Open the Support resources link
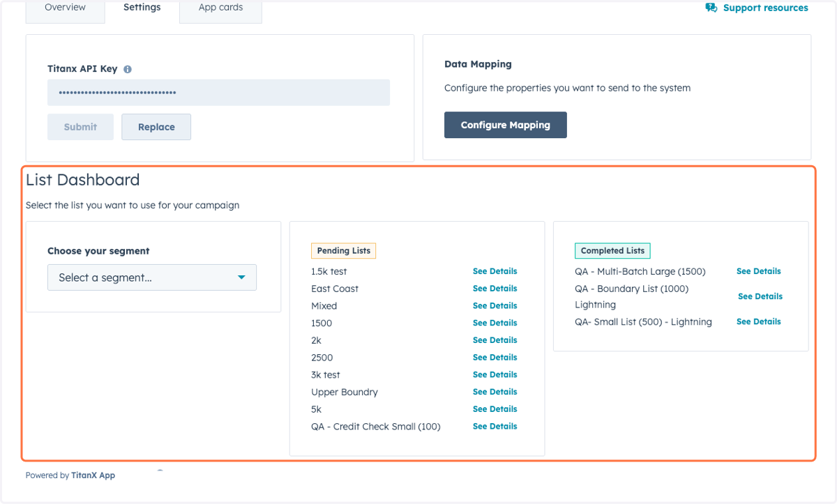Screen dimensions: 837x504 click(x=765, y=8)
